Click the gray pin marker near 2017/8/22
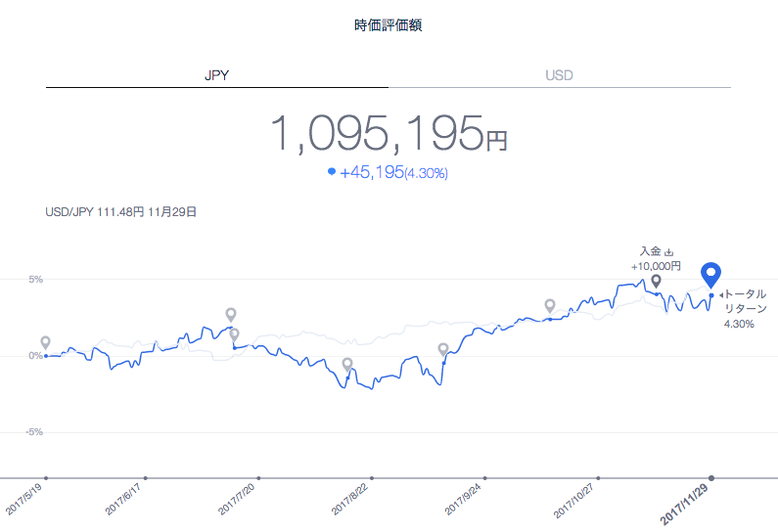Screen dimensions: 778x532 point(347,365)
